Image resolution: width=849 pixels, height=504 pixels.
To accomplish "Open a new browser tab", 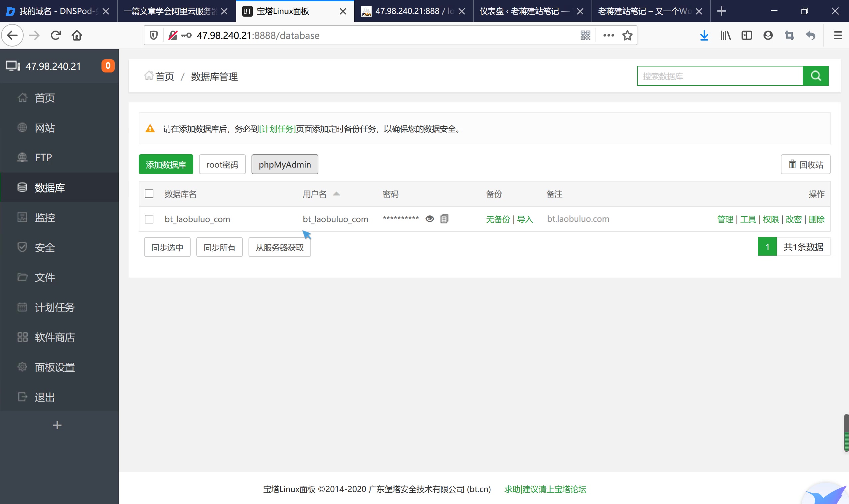I will click(x=721, y=11).
